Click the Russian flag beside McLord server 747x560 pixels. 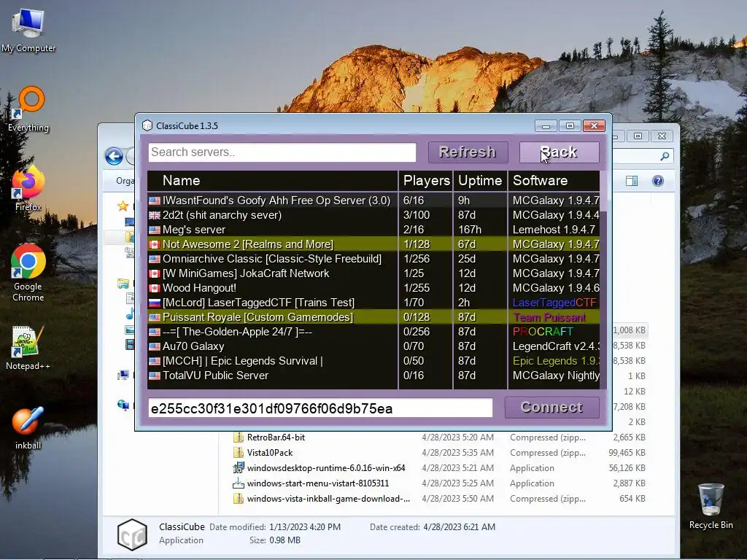tap(155, 303)
